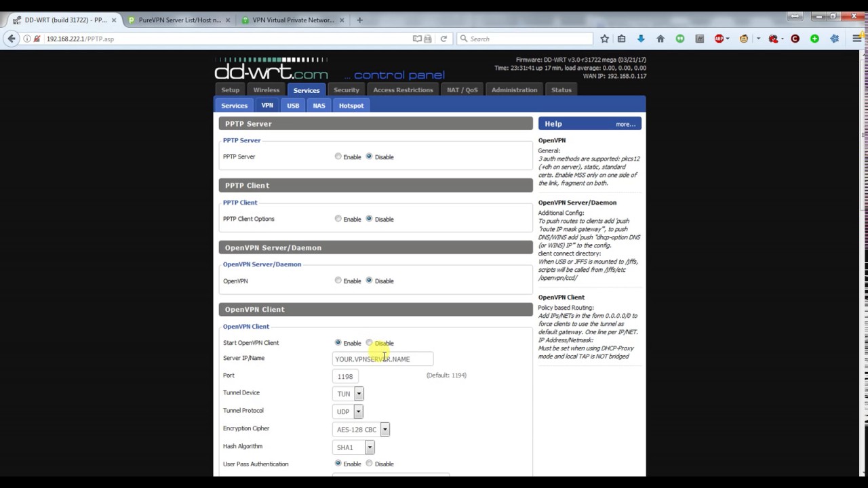This screenshot has height=488, width=868.
Task: Select Disable for PPTP Server
Action: coord(369,157)
